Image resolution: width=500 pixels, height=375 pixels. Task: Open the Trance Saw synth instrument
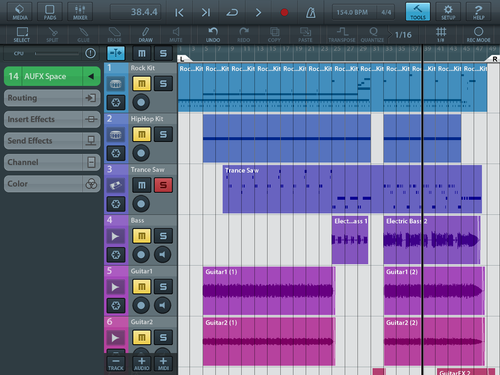coord(116,185)
